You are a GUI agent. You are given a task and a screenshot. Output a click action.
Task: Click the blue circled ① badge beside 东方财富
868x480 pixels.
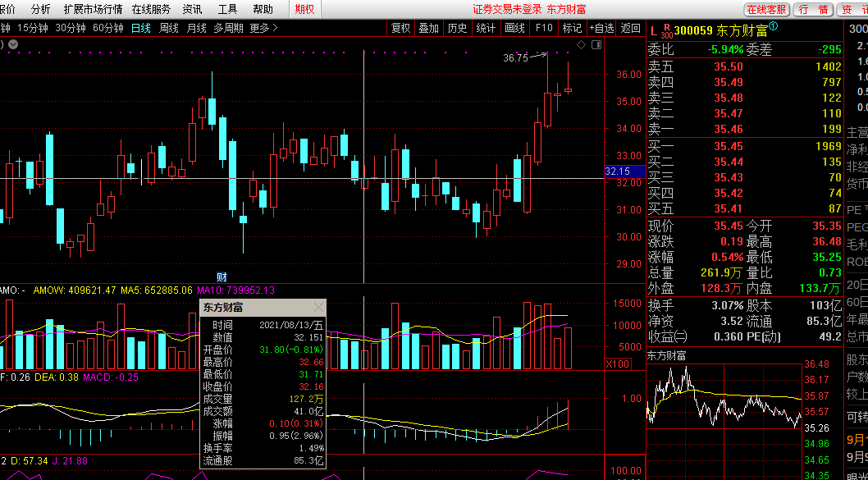click(773, 26)
